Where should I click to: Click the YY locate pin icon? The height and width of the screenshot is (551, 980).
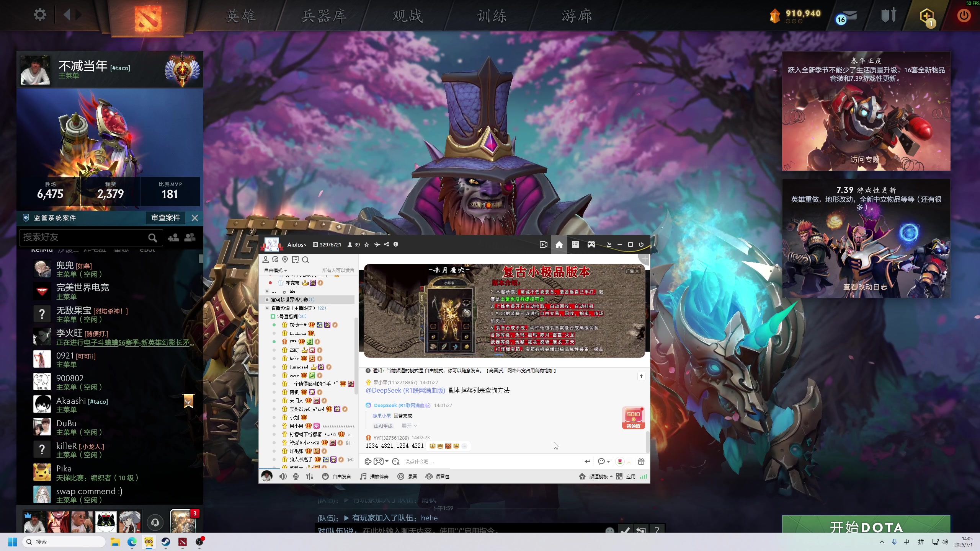(x=285, y=260)
